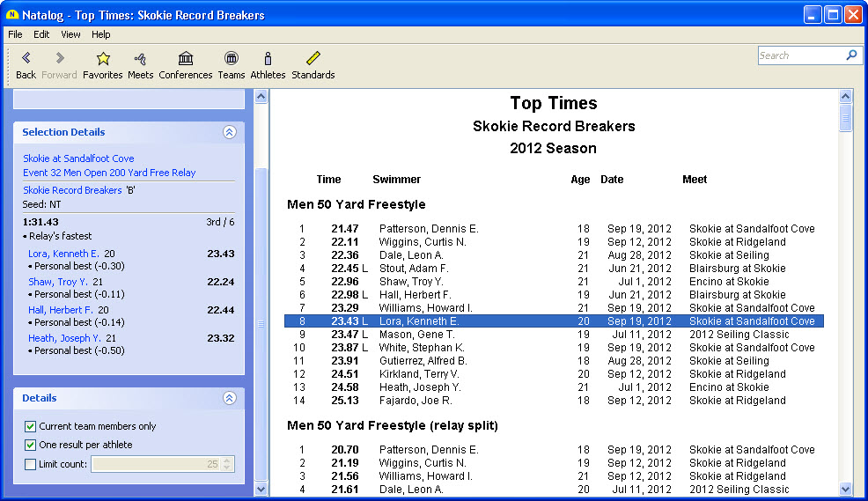Click Limit count spinner up arrow

pyautogui.click(x=228, y=460)
